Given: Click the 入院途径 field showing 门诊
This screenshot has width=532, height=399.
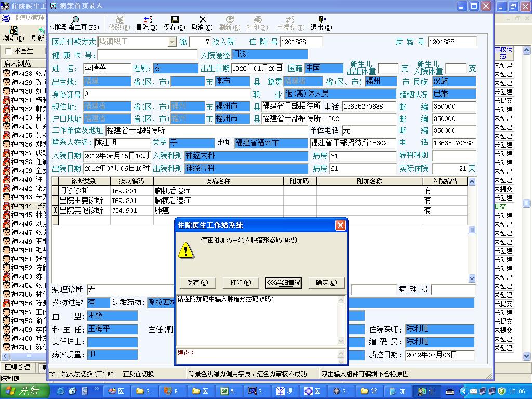Looking at the screenshot, I should click(x=270, y=54).
